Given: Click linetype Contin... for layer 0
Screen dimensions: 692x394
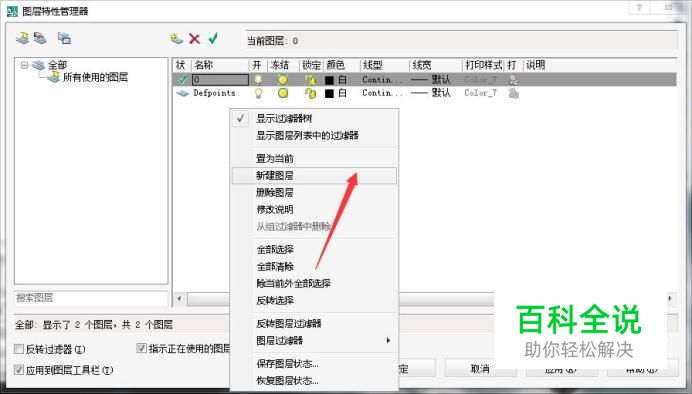Looking at the screenshot, I should pos(382,80).
